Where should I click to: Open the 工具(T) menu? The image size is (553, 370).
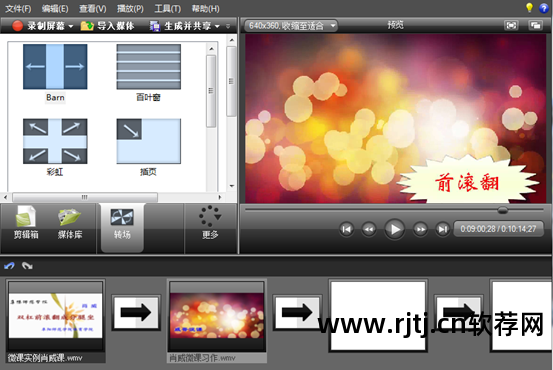168,8
